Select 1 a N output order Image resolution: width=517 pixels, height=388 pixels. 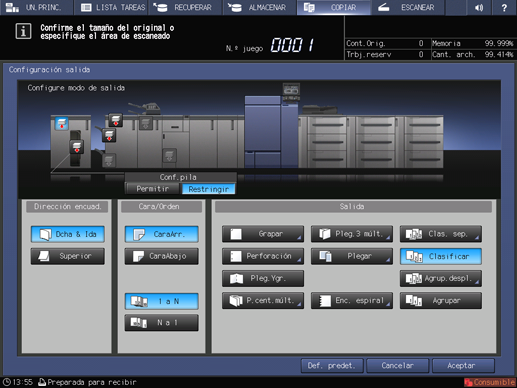click(x=162, y=301)
